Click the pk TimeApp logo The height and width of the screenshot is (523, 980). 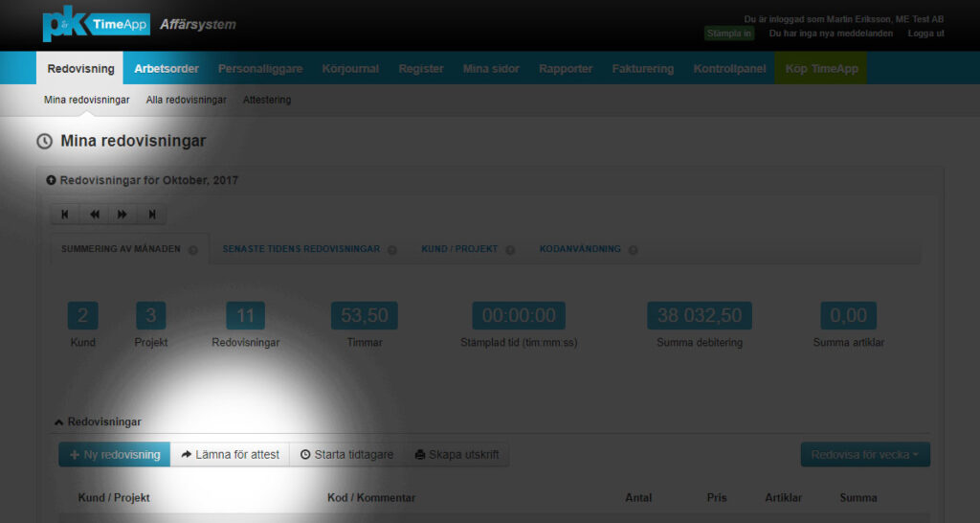[96, 25]
